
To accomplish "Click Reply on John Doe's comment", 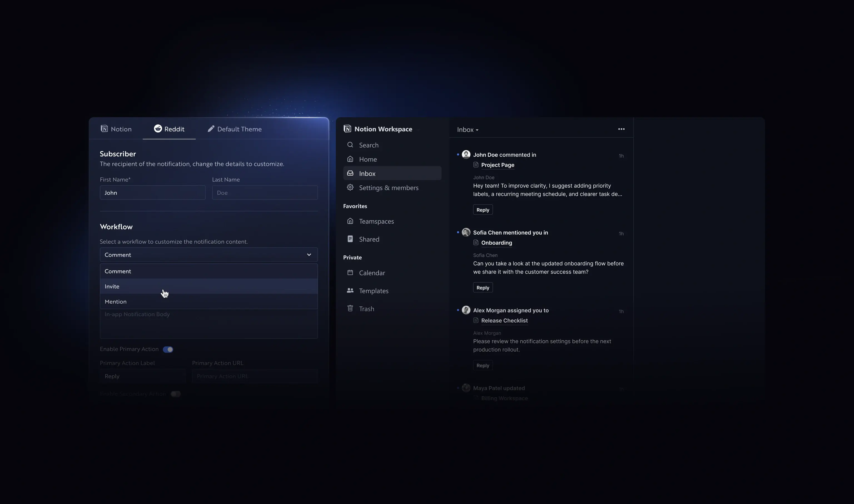I will click(x=483, y=210).
